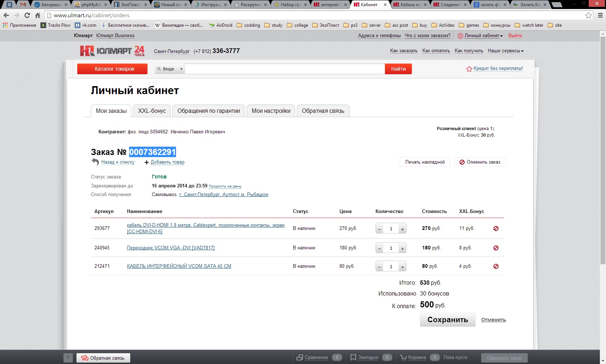This screenshot has width=606, height=364.
Task: Open the Как оплатить link
Action: tap(436, 51)
